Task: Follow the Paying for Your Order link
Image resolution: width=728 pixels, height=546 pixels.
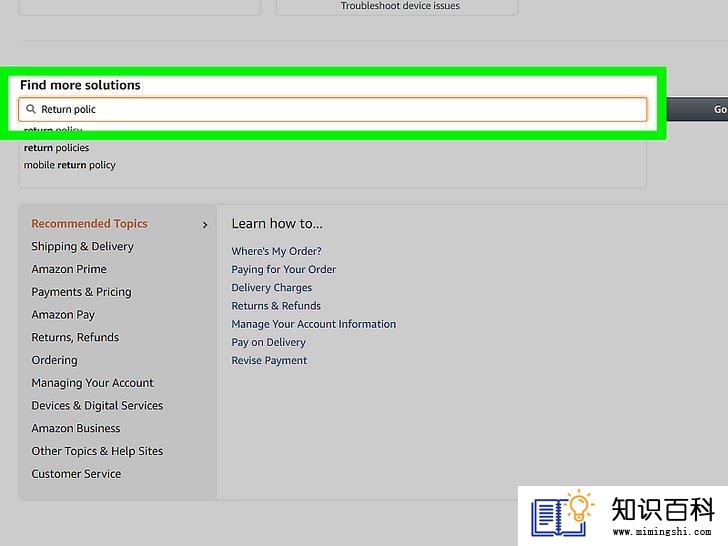Action: (283, 269)
